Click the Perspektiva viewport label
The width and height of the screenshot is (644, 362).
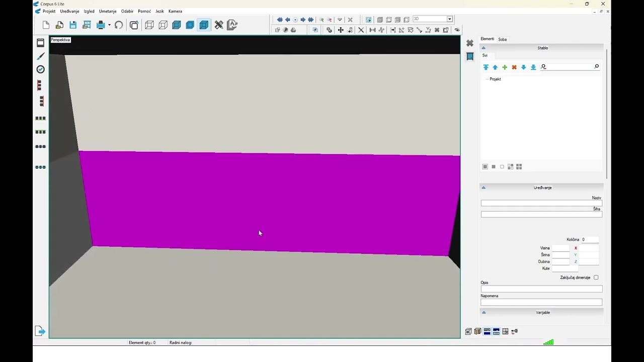click(x=60, y=40)
